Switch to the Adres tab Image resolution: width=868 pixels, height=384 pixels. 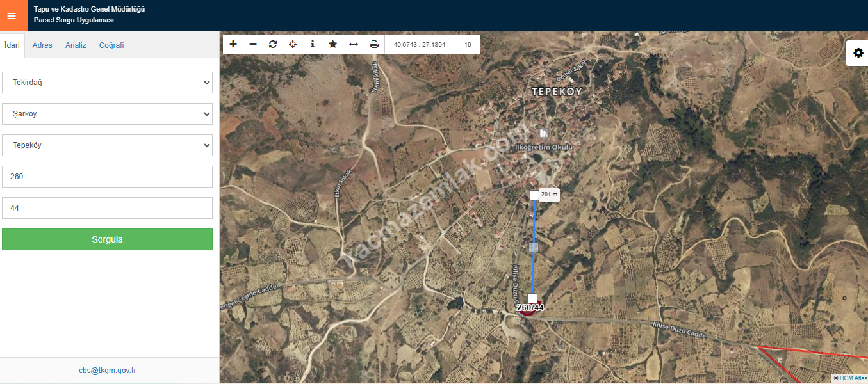[x=42, y=45]
